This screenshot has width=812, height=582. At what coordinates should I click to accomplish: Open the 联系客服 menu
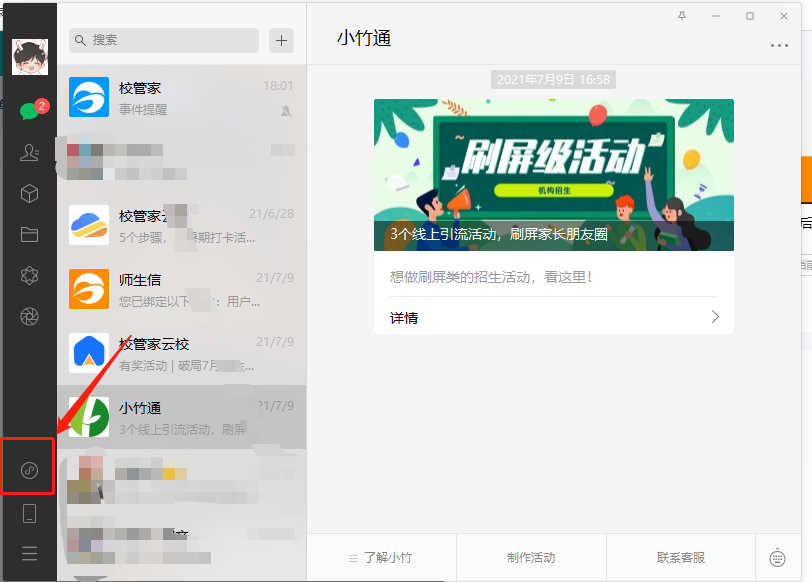pos(680,558)
